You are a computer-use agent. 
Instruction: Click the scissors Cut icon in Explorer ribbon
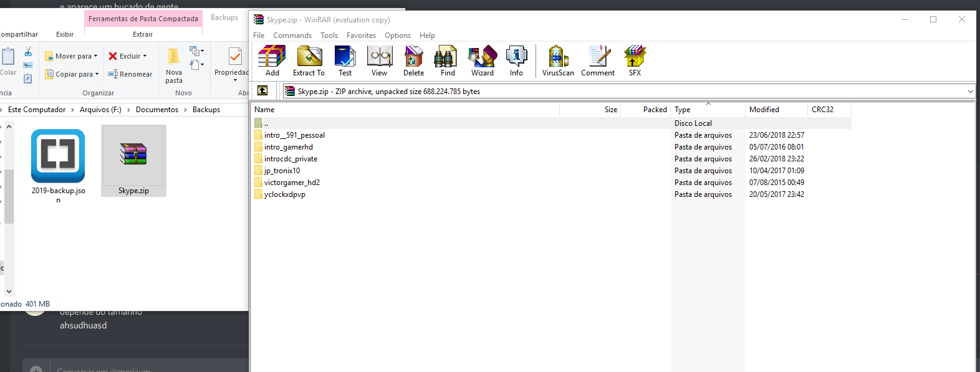coord(28,52)
